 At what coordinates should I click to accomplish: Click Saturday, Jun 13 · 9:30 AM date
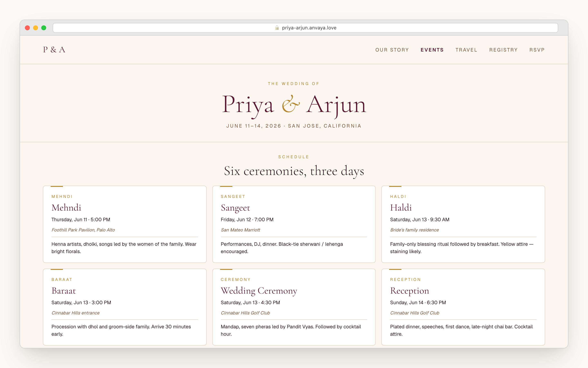pos(420,220)
